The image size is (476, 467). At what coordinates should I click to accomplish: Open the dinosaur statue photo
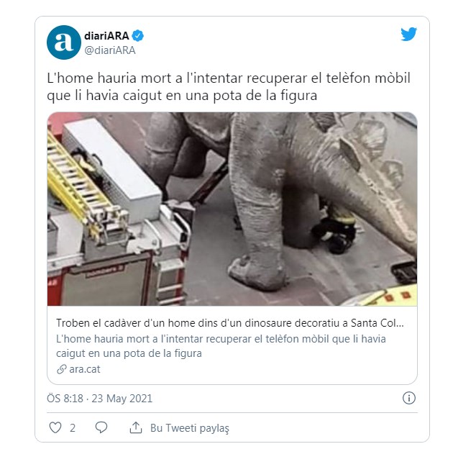coord(232,209)
